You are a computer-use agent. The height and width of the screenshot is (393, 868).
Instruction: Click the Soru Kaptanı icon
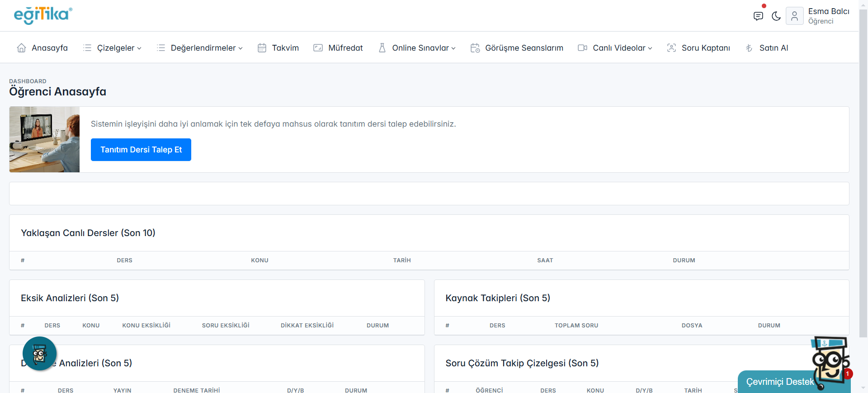pos(672,48)
